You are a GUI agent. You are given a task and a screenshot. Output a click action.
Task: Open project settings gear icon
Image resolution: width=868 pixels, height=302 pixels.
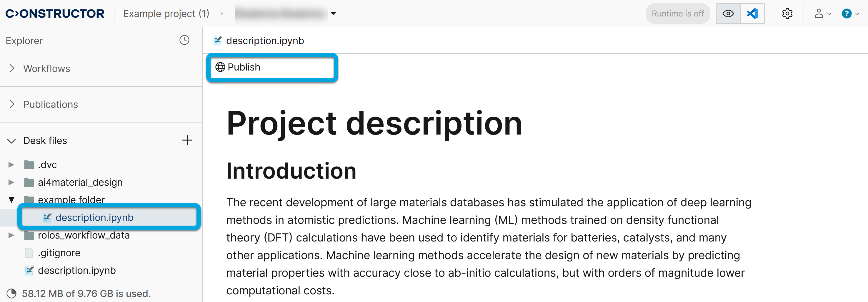click(x=787, y=14)
